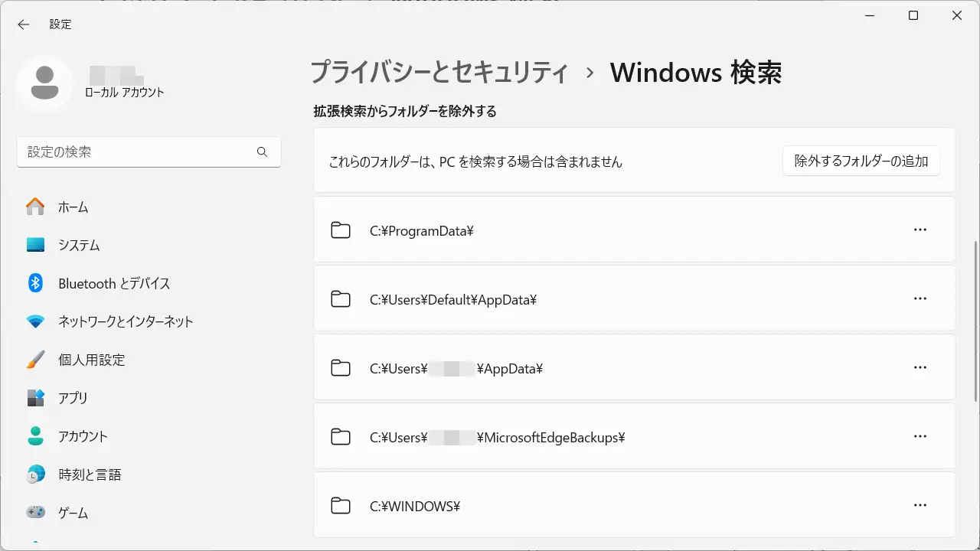980x551 pixels.
Task: Click folder icon for MicrosoftEdgeBackups row
Action: tap(341, 437)
